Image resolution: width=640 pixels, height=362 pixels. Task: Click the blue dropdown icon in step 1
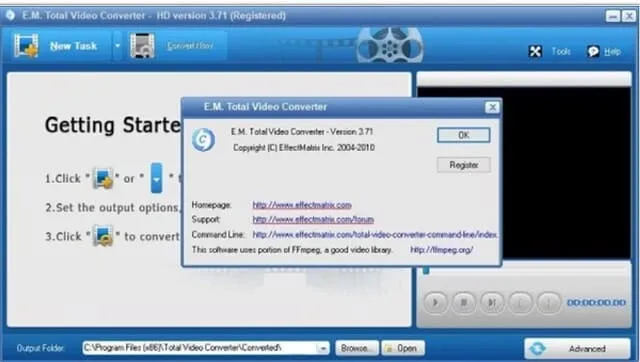pos(156,178)
